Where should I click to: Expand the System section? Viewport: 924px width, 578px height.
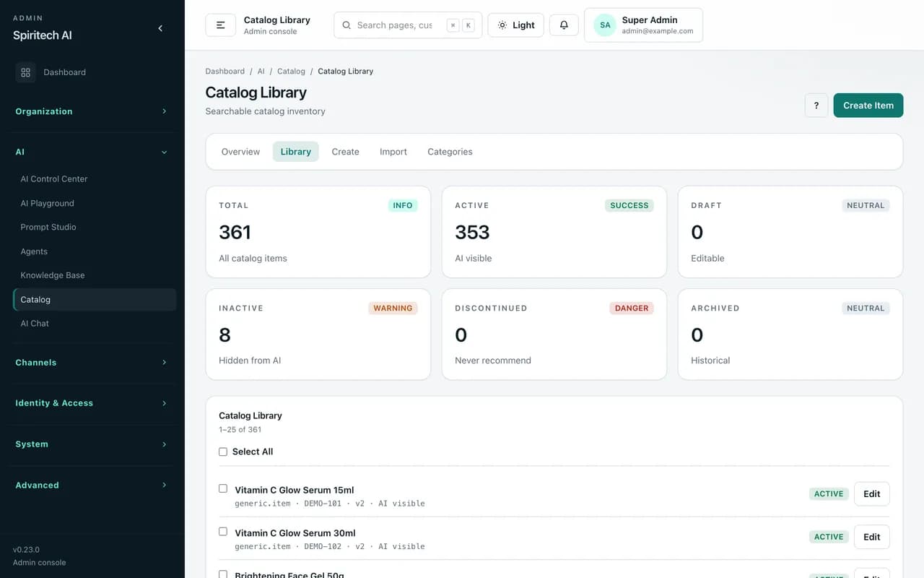click(x=92, y=444)
